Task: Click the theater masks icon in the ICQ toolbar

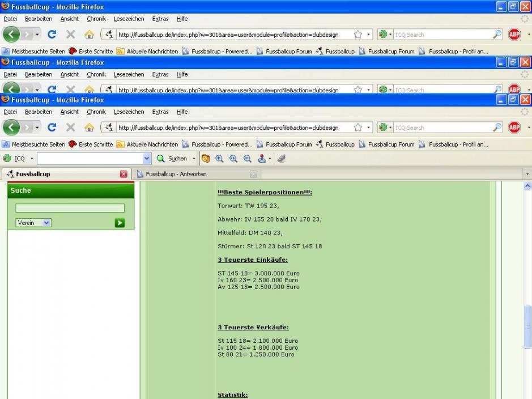Action: (206, 159)
